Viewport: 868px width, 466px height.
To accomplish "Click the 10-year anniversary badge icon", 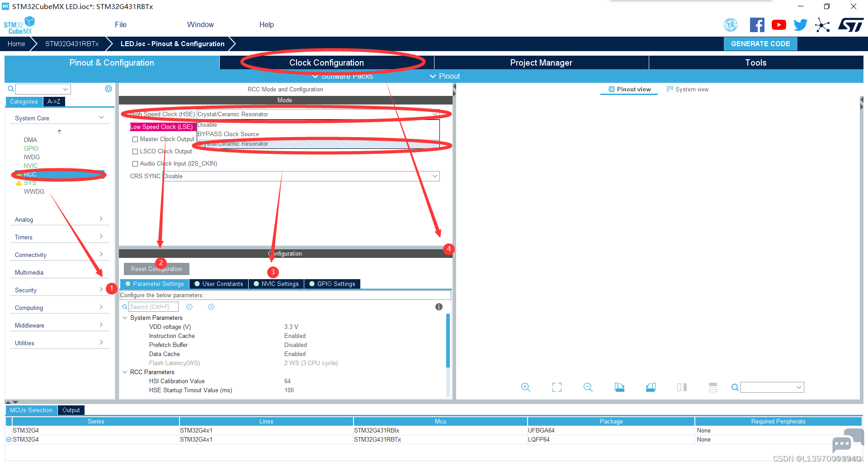I will (x=731, y=25).
